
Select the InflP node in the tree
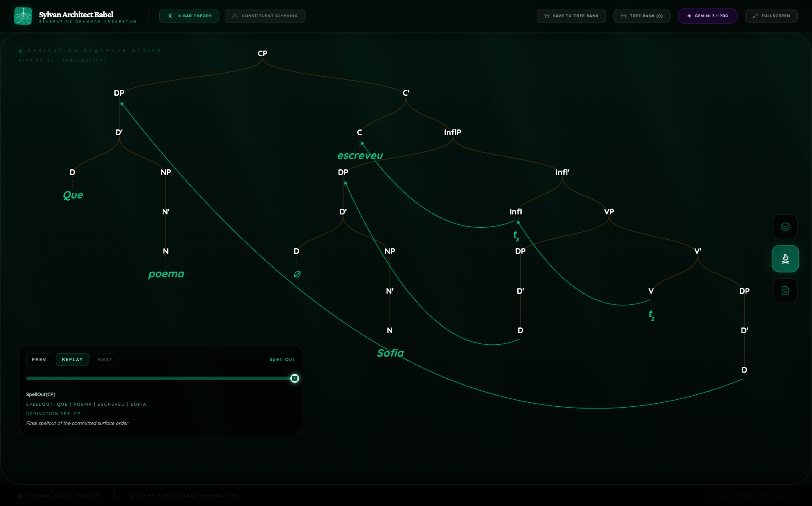point(453,132)
